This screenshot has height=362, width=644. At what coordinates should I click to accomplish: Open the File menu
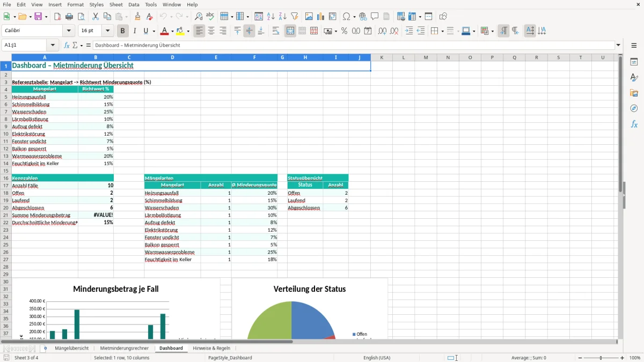click(7, 4)
